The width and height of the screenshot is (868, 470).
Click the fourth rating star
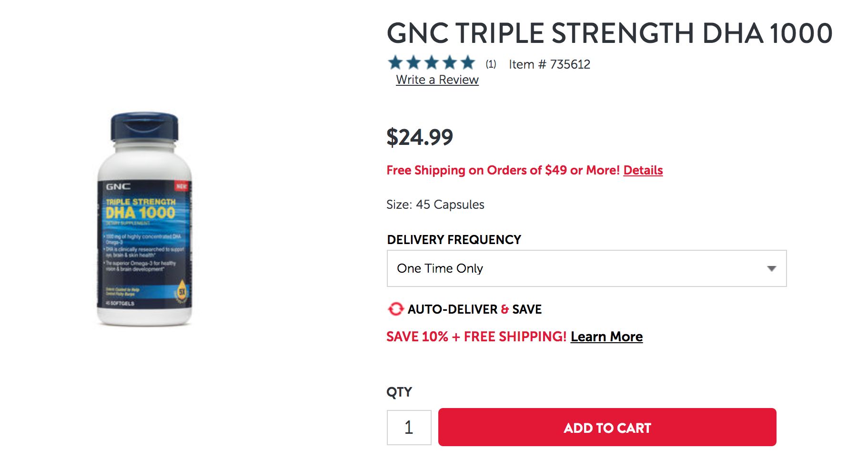[x=450, y=62]
